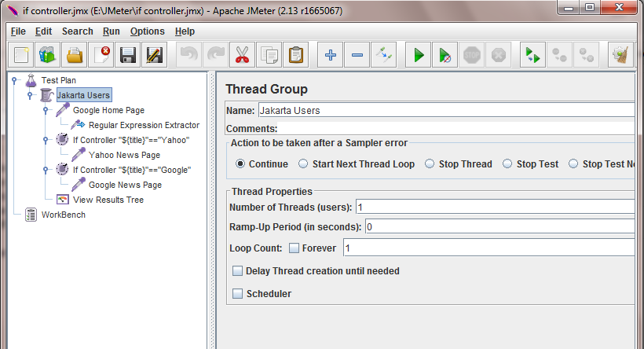Click the Open file folder icon

pyautogui.click(x=75, y=55)
